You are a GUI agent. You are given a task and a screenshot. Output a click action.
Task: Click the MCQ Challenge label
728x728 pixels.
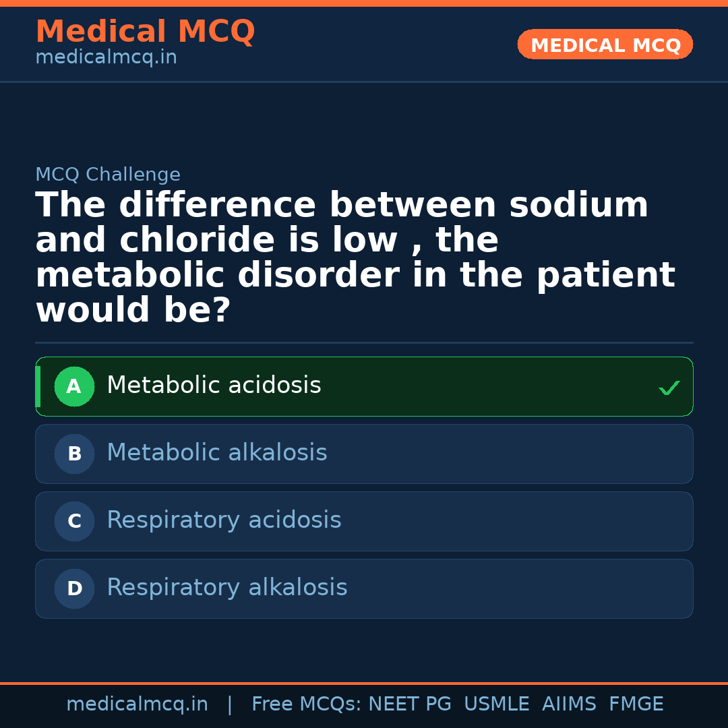108,175
